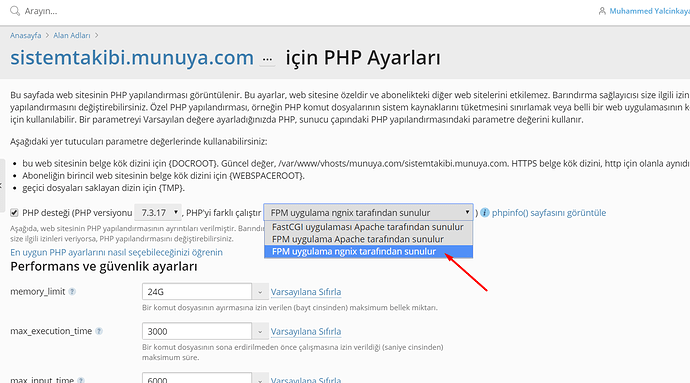The image size is (690, 383).
Task: Click the Arayın search field
Action: 41,11
